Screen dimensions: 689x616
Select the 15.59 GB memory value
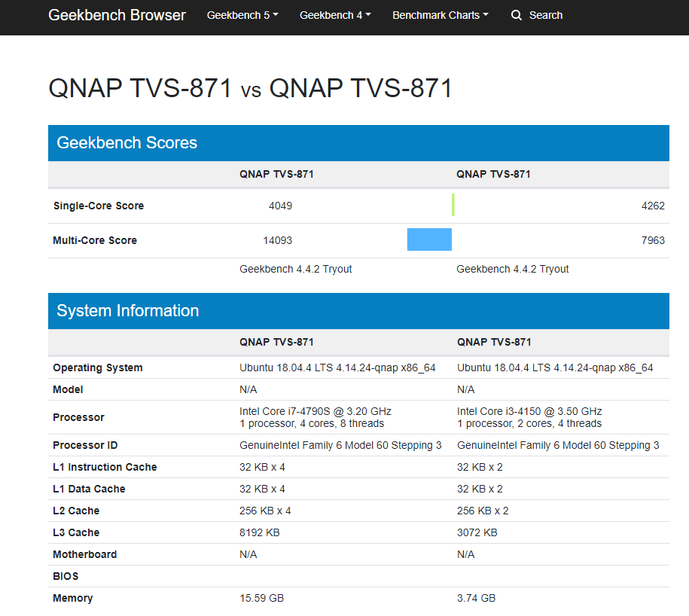[261, 598]
